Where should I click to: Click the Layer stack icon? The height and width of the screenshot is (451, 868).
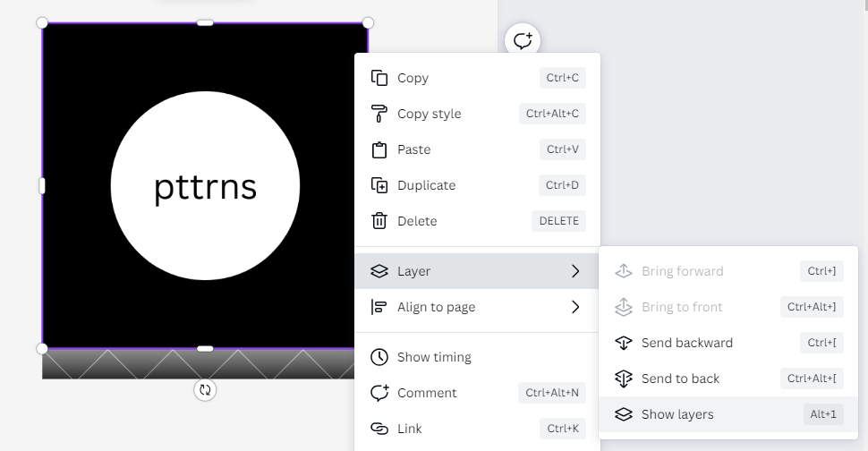pyautogui.click(x=379, y=271)
